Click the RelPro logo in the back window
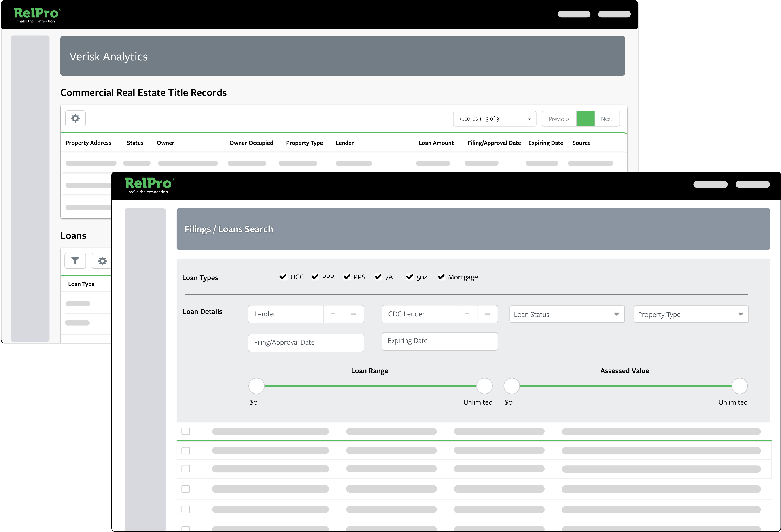Screen dimensions: 781x532 37,15
